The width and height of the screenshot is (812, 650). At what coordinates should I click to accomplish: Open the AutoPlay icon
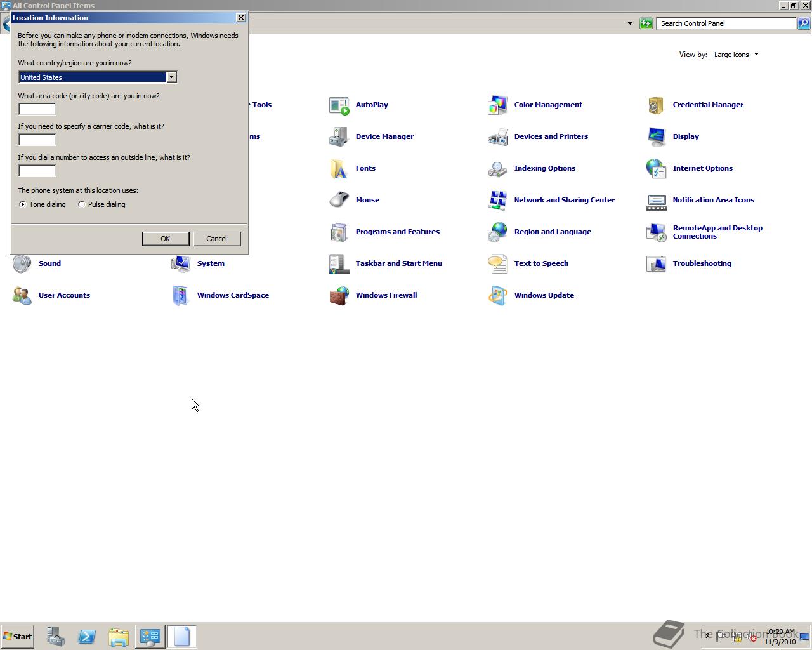point(339,105)
